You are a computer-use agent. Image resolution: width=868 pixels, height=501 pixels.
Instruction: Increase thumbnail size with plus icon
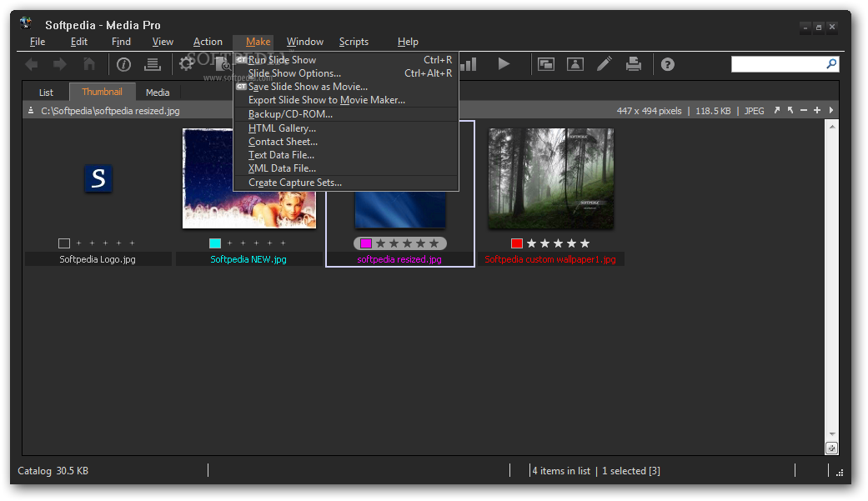(817, 110)
